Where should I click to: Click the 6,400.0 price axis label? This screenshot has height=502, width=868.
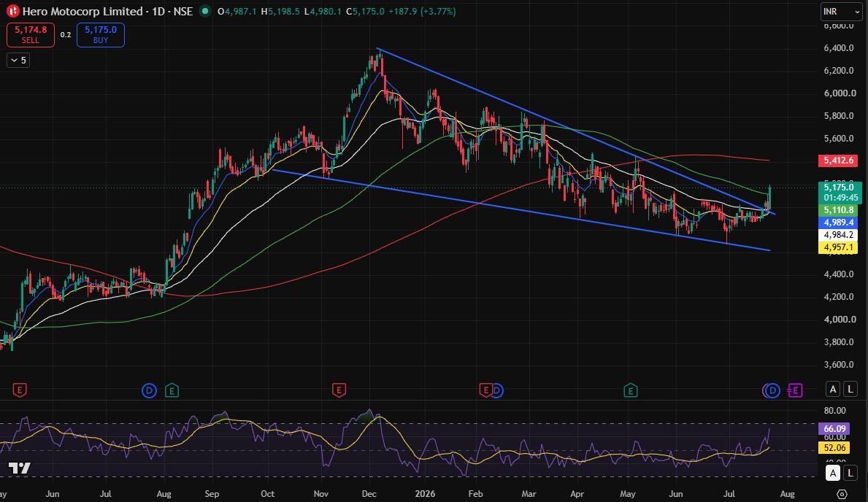840,48
